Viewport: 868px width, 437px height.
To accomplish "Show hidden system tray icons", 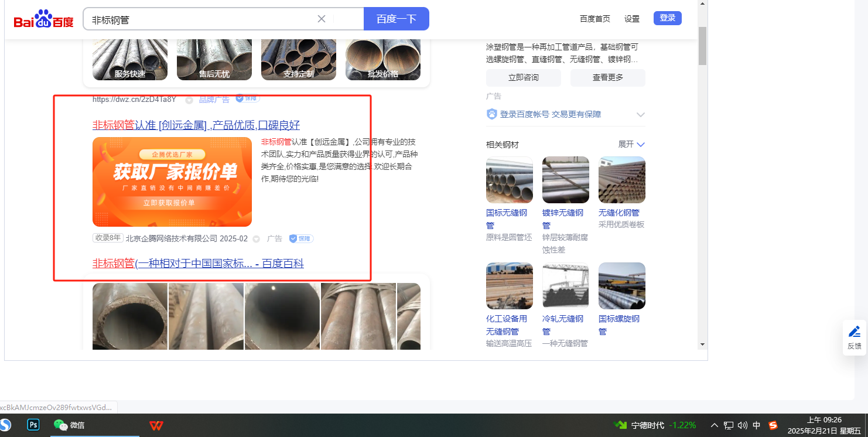I will click(x=715, y=425).
